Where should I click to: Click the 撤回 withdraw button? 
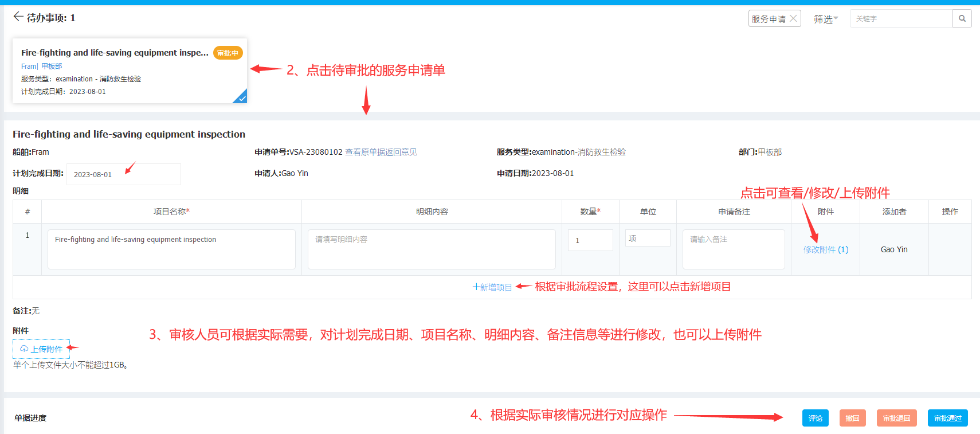pyautogui.click(x=853, y=418)
